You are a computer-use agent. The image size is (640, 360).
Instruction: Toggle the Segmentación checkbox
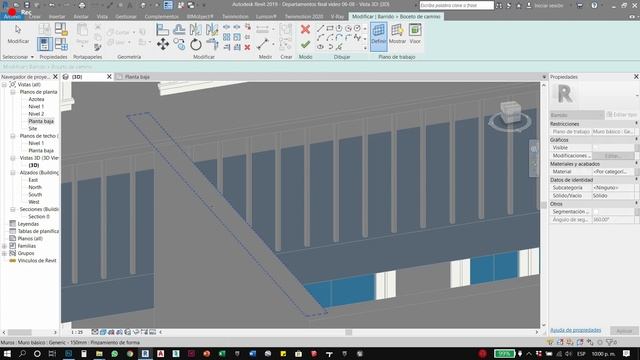click(596, 211)
